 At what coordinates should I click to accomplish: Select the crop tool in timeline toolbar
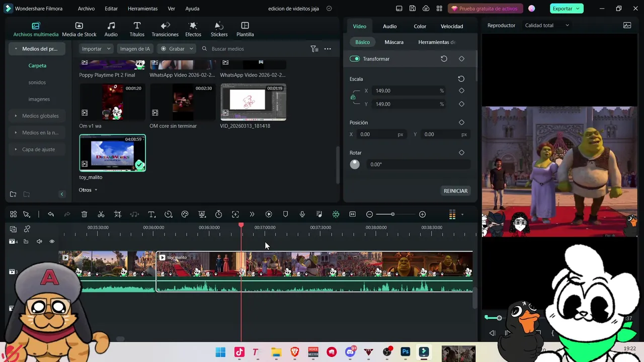[118, 214]
